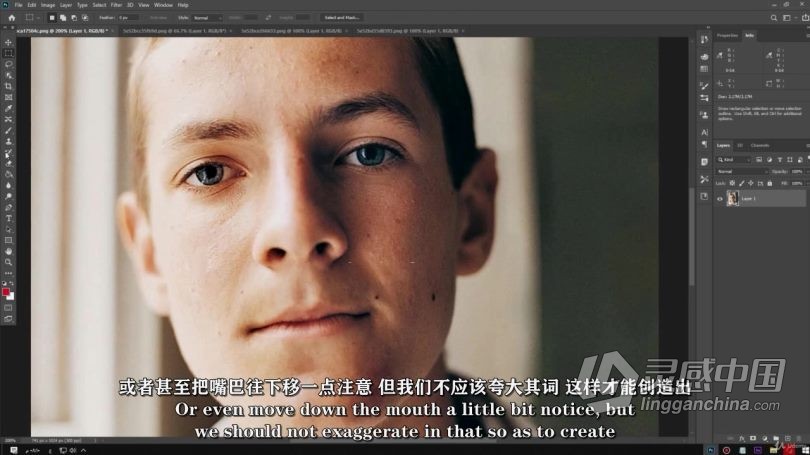
Task: Switch to the Properties panel tab
Action: coord(727,36)
